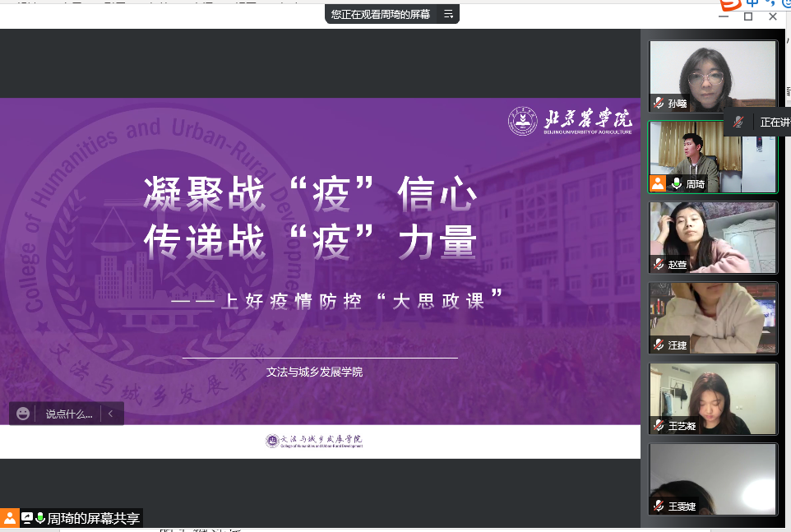The image size is (791, 532).
Task: Click 孙曦's muted microphone icon
Action: (x=659, y=104)
